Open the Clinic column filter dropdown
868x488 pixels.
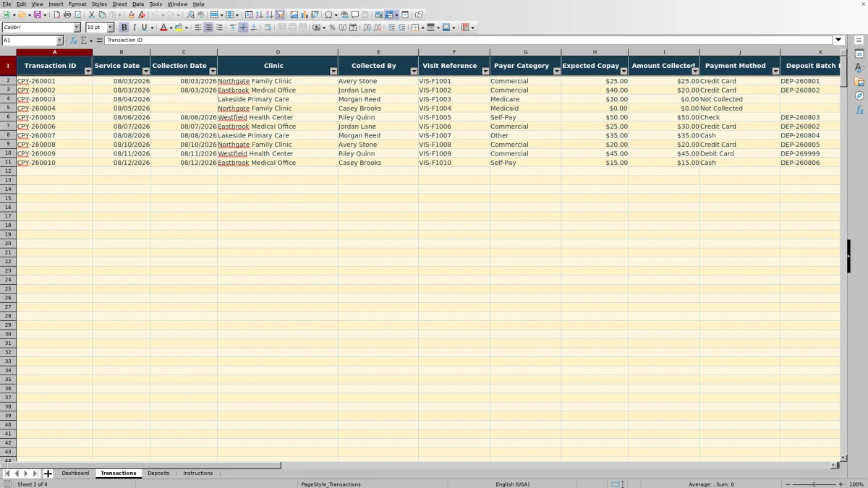click(x=333, y=71)
